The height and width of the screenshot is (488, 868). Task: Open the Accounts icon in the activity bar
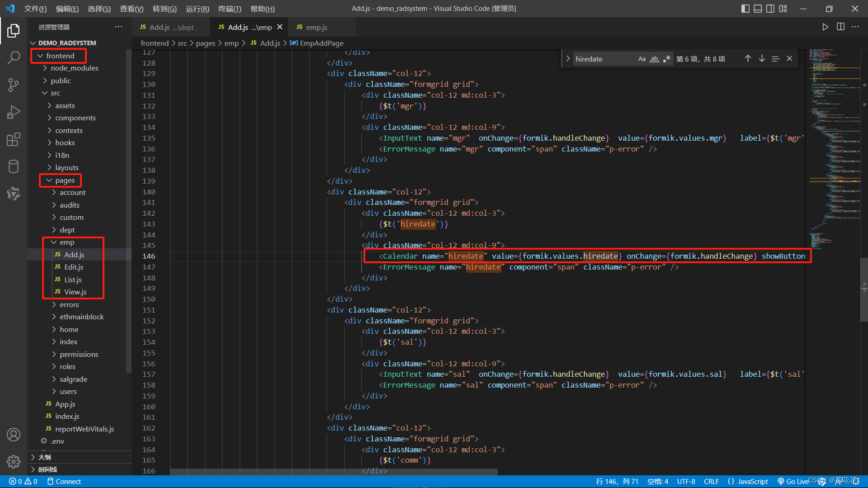(14, 435)
